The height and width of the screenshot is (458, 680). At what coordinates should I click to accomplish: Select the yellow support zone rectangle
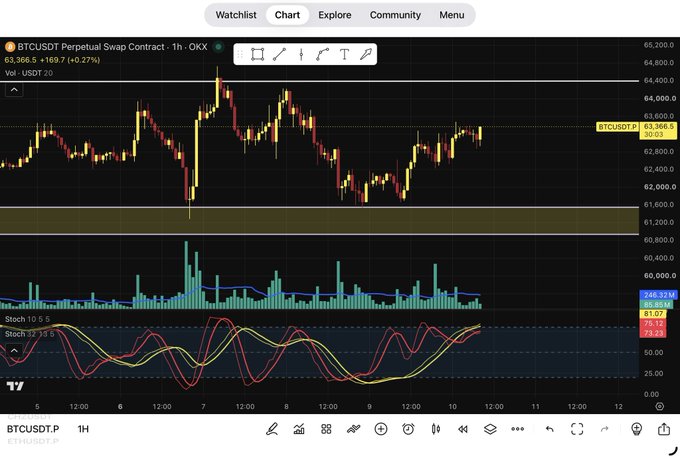(x=319, y=221)
